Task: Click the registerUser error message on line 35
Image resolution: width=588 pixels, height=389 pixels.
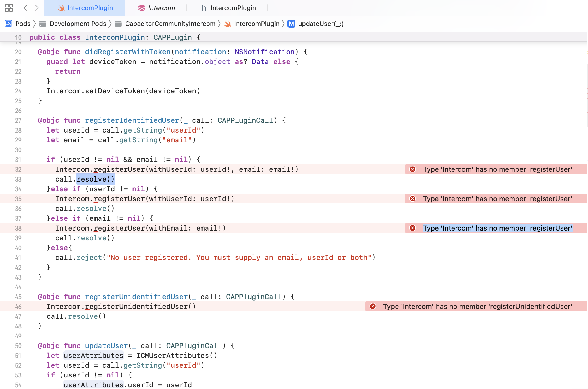Action: (497, 199)
